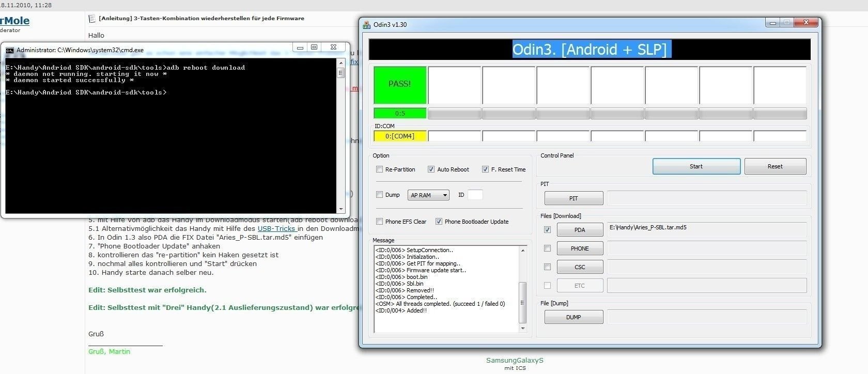Uncheck Phone Bootloader Update

439,222
